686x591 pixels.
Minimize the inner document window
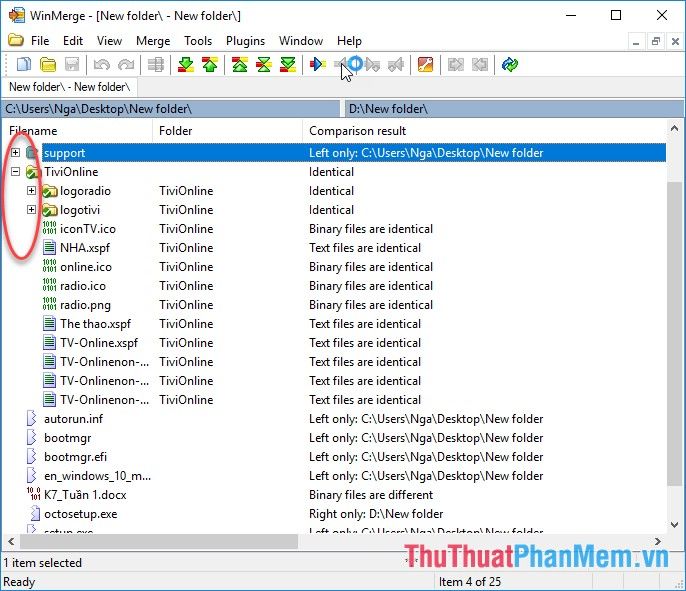pyautogui.click(x=636, y=42)
